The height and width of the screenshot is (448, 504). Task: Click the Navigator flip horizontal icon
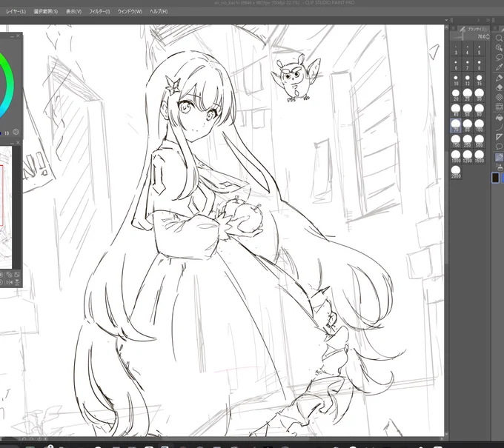point(10,282)
